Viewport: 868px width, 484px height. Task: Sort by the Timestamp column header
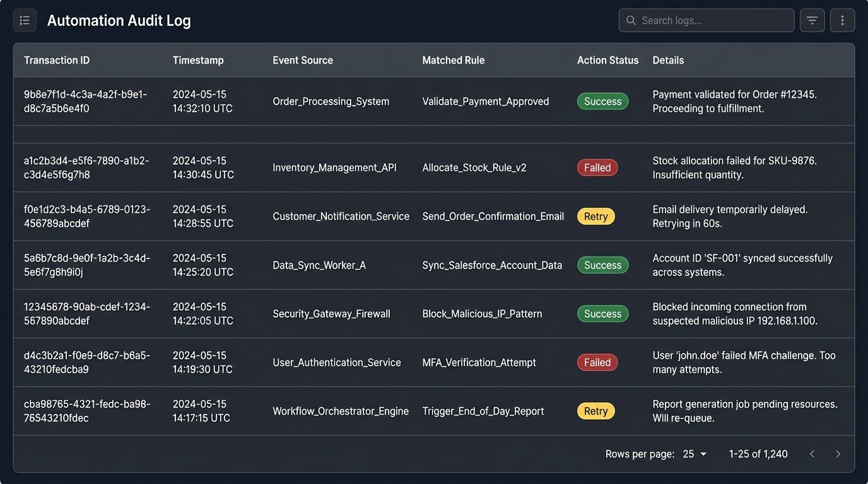point(198,60)
